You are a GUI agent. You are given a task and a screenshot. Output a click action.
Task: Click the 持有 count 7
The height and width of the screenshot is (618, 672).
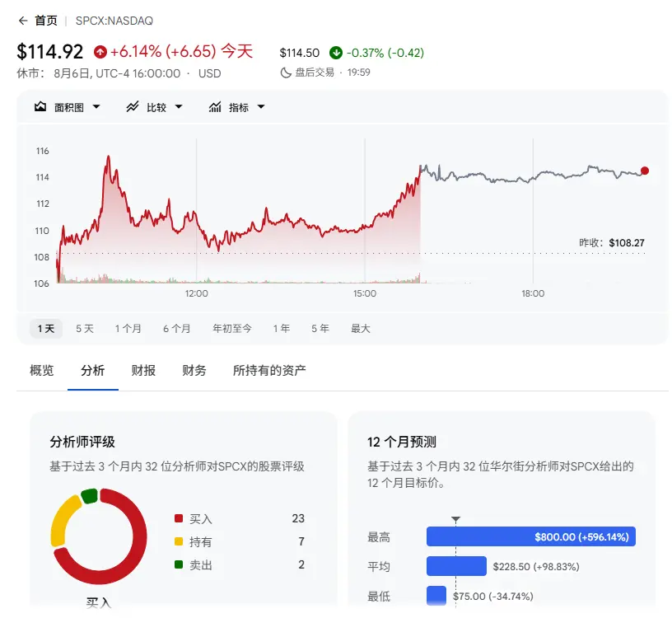pos(301,541)
